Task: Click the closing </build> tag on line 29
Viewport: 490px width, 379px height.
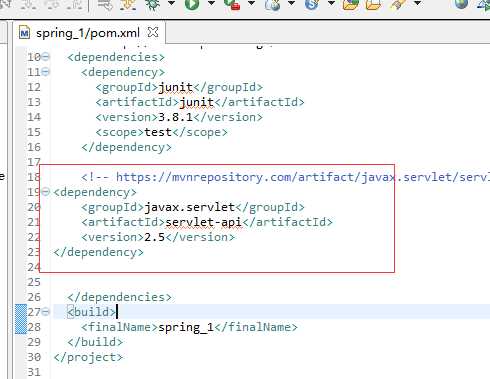Action: pos(95,342)
